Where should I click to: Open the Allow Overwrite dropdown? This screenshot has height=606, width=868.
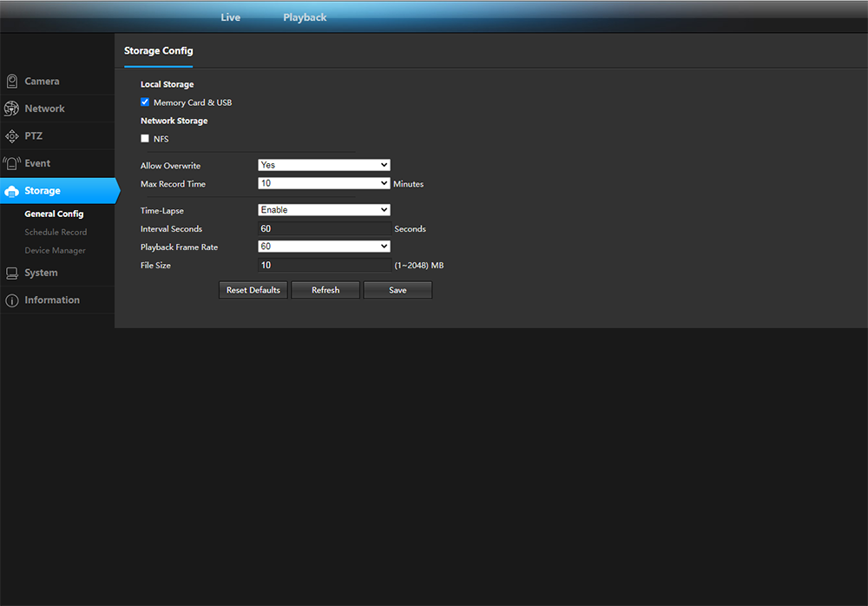coord(324,165)
